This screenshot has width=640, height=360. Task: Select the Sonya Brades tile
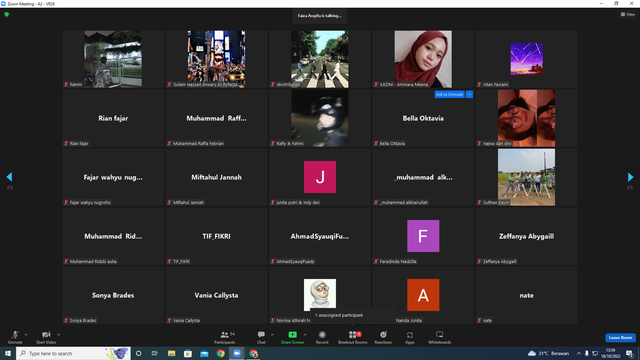pyautogui.click(x=113, y=295)
